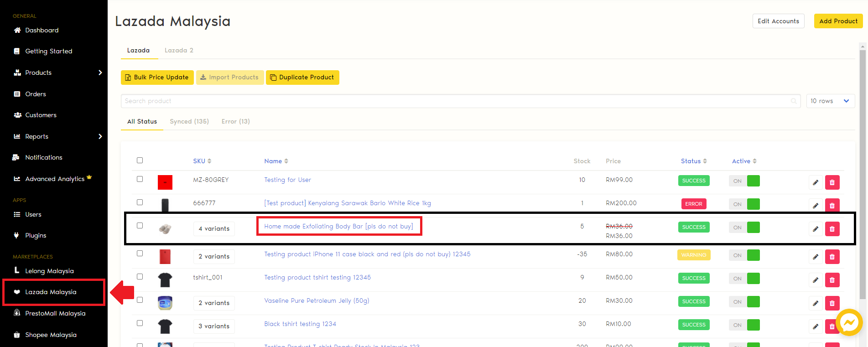The height and width of the screenshot is (347, 868).
Task: Disable Active switch for tshirt_001
Action: point(744,279)
